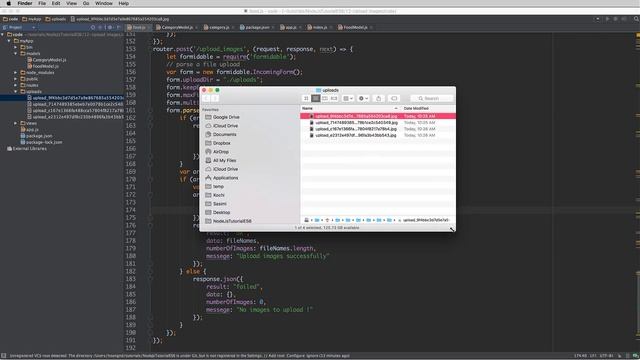Collapse the code root folder in project tree
Image resolution: width=640 pixels, height=360 pixels.
3,35
